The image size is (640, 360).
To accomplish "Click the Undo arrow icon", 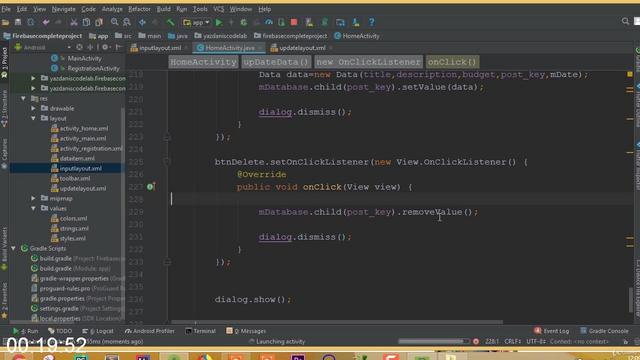I will click(x=46, y=22).
